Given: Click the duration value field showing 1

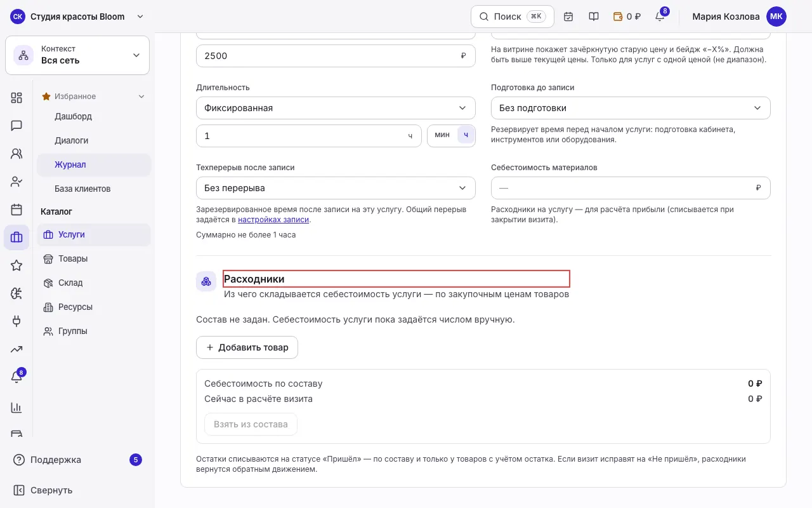Looking at the screenshot, I should pyautogui.click(x=309, y=136).
